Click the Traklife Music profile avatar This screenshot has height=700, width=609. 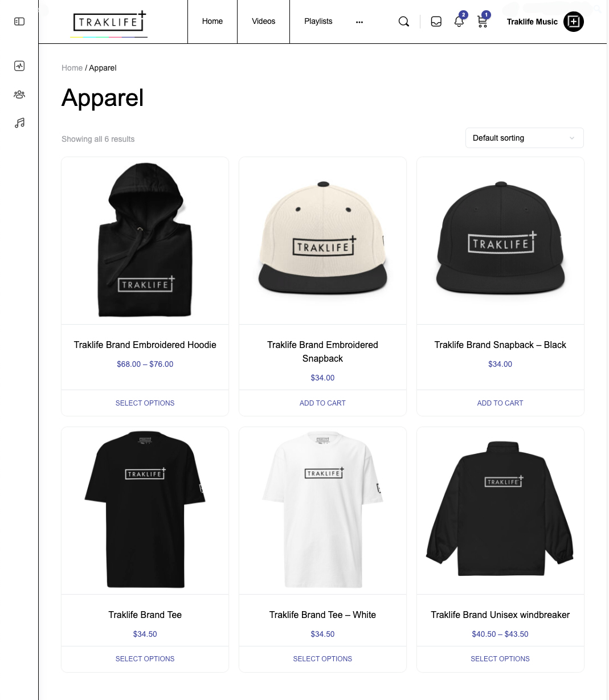[x=574, y=22]
